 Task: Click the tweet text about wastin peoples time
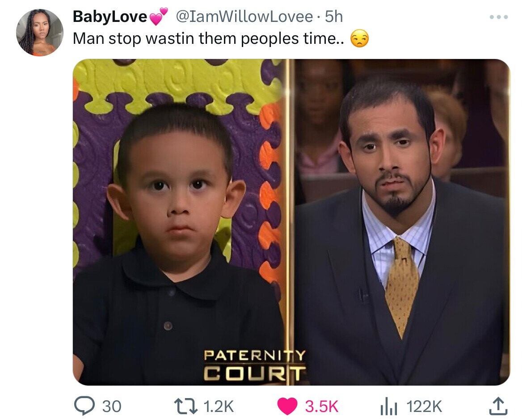[x=208, y=38]
